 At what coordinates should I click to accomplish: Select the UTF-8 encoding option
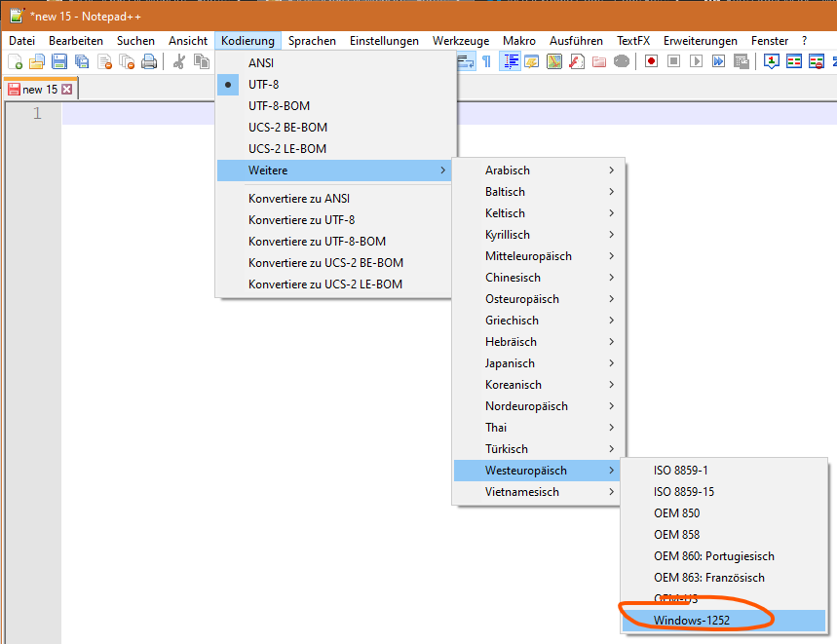point(336,85)
